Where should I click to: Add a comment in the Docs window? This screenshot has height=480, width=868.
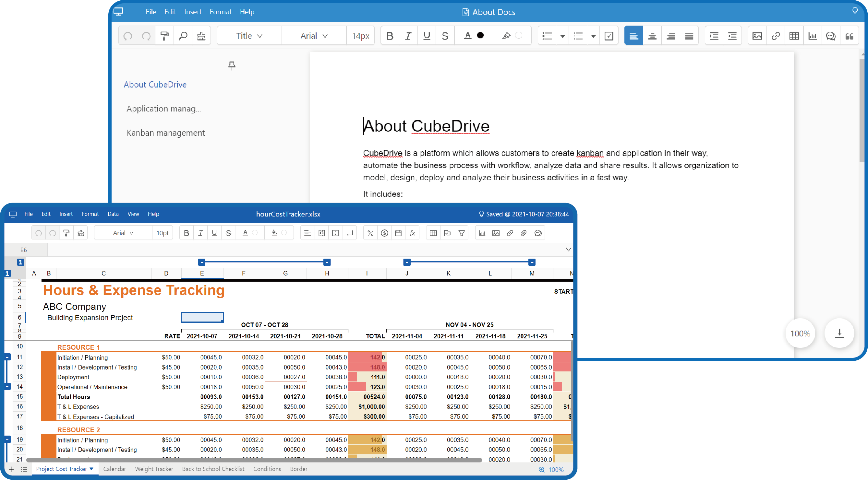pos(831,36)
